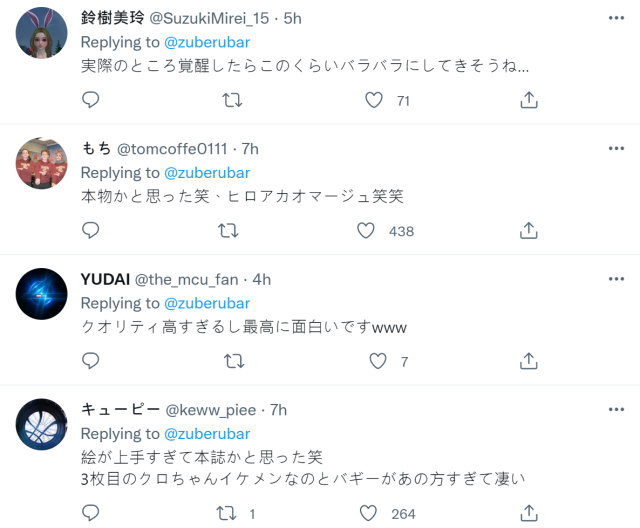Like もち's tweet with 438 likes
The image size is (640, 528).
coord(366,231)
